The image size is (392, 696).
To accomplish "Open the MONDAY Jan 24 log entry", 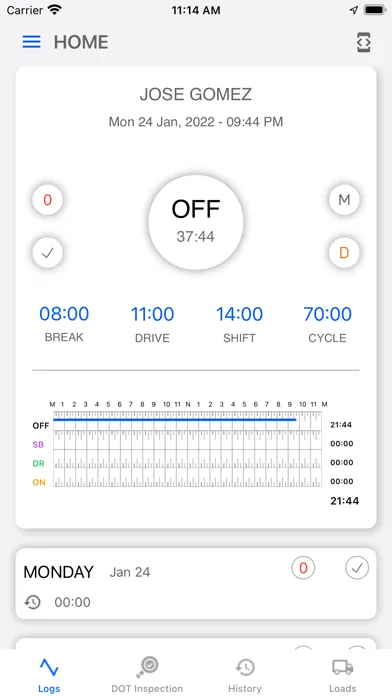I will tap(196, 584).
